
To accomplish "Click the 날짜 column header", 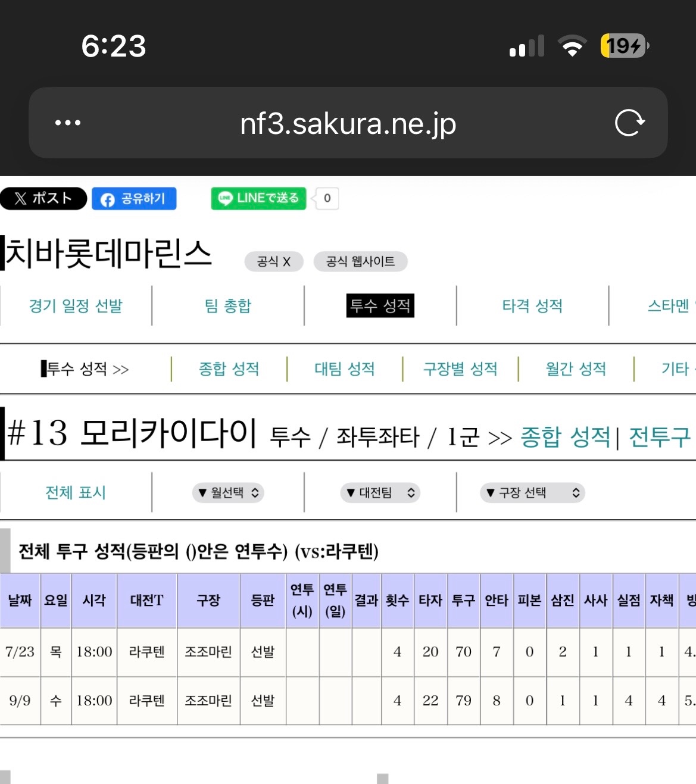I will (20, 601).
